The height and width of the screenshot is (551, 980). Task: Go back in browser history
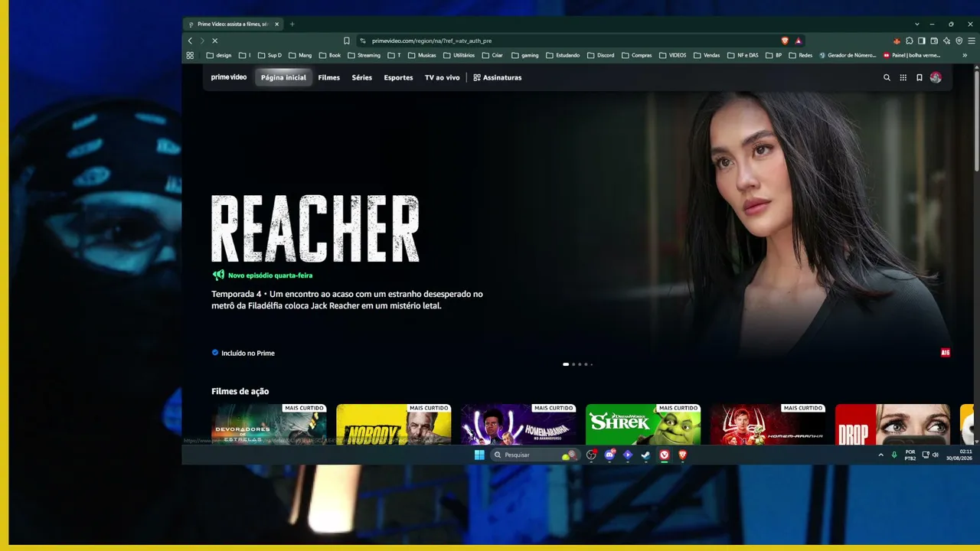(x=190, y=41)
